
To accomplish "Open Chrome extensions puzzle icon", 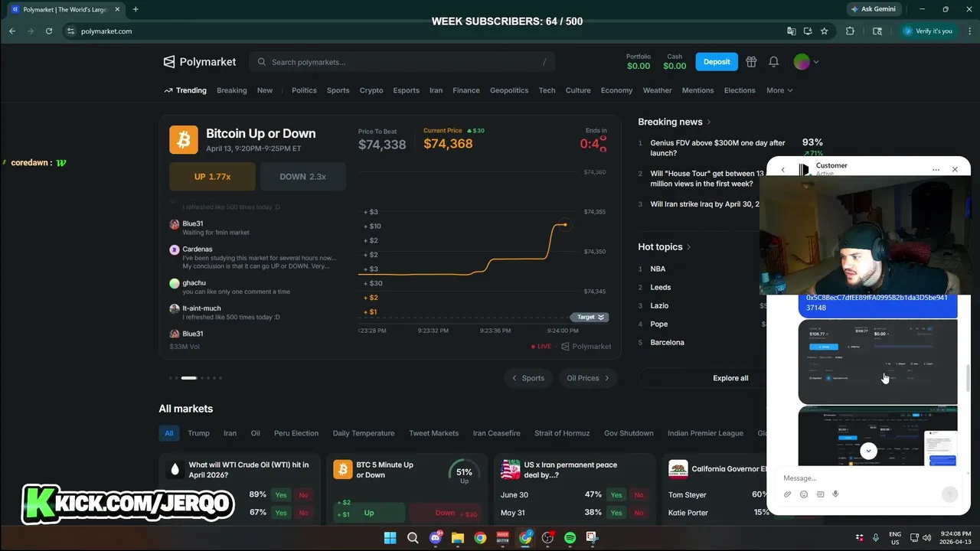I will click(x=850, y=31).
